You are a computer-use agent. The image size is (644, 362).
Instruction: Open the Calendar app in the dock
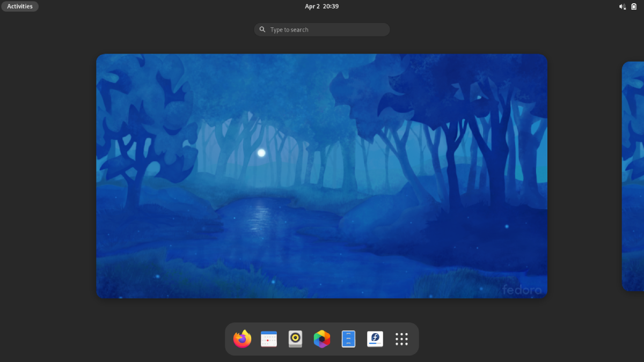pos(269,339)
